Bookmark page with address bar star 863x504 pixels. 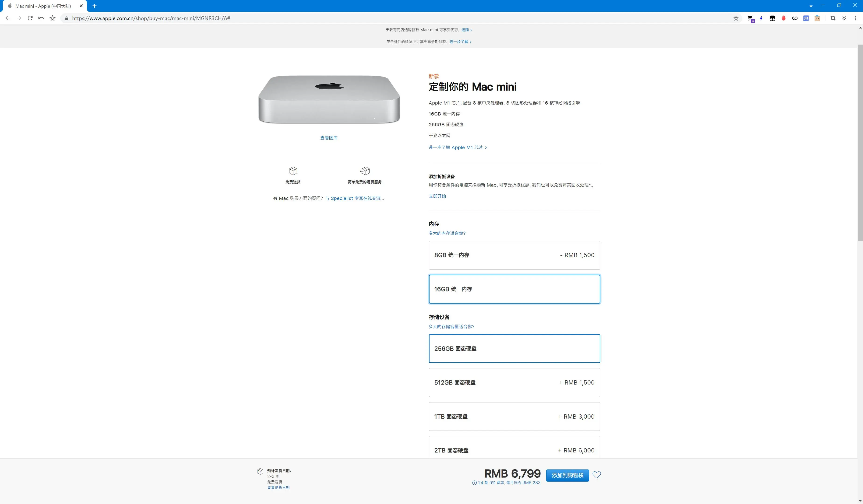(736, 18)
